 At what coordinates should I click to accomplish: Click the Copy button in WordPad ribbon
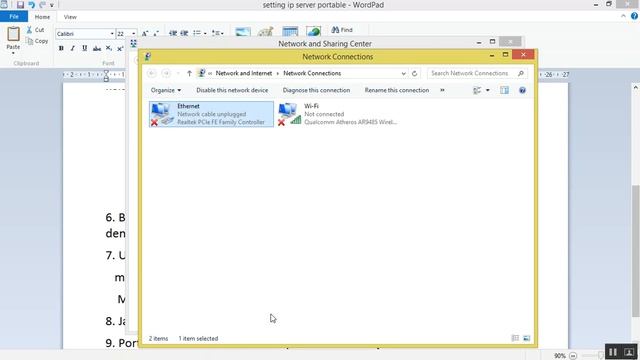[37, 41]
